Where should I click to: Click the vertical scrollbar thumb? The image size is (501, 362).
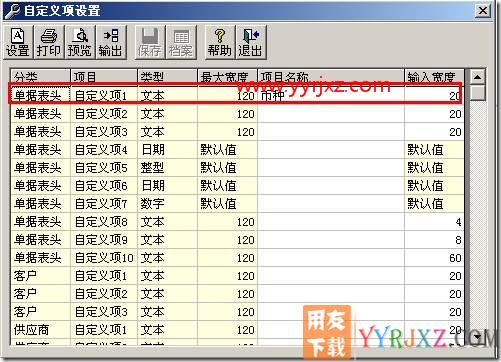477,93
